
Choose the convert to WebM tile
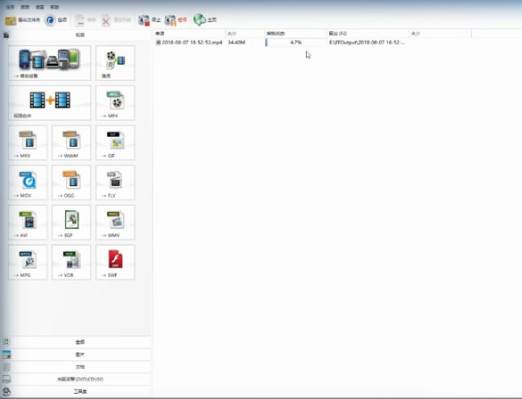pos(71,143)
